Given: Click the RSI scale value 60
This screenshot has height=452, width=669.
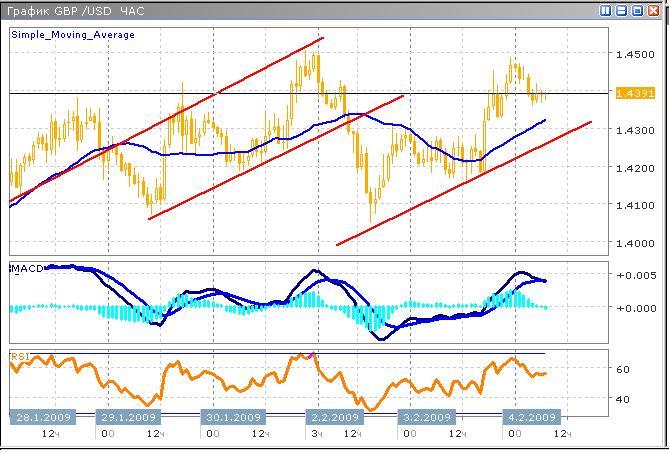Looking at the screenshot, I should click(x=622, y=369).
